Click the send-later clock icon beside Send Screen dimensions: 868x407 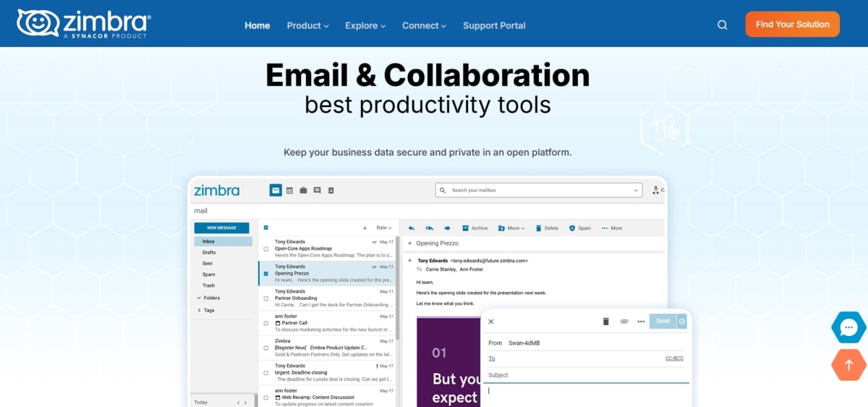(x=681, y=322)
